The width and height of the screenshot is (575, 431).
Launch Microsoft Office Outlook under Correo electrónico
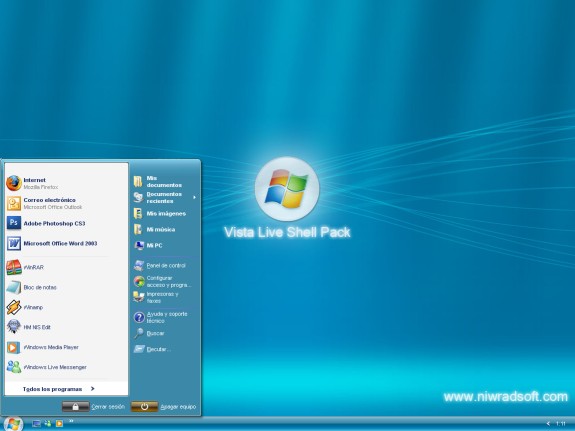click(66, 203)
